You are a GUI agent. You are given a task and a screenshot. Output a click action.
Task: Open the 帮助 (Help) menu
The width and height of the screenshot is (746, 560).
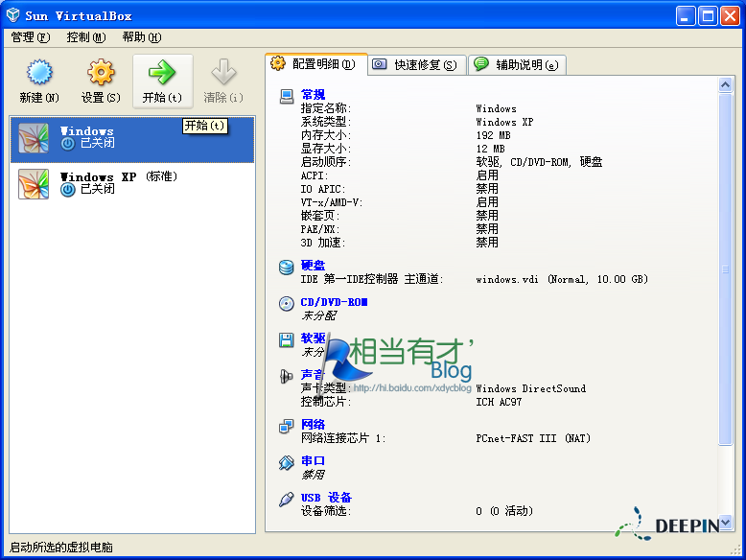tap(141, 37)
